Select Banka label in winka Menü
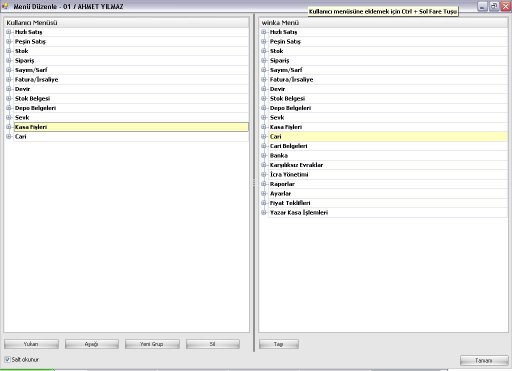Image resolution: width=512 pixels, height=371 pixels. click(x=279, y=155)
